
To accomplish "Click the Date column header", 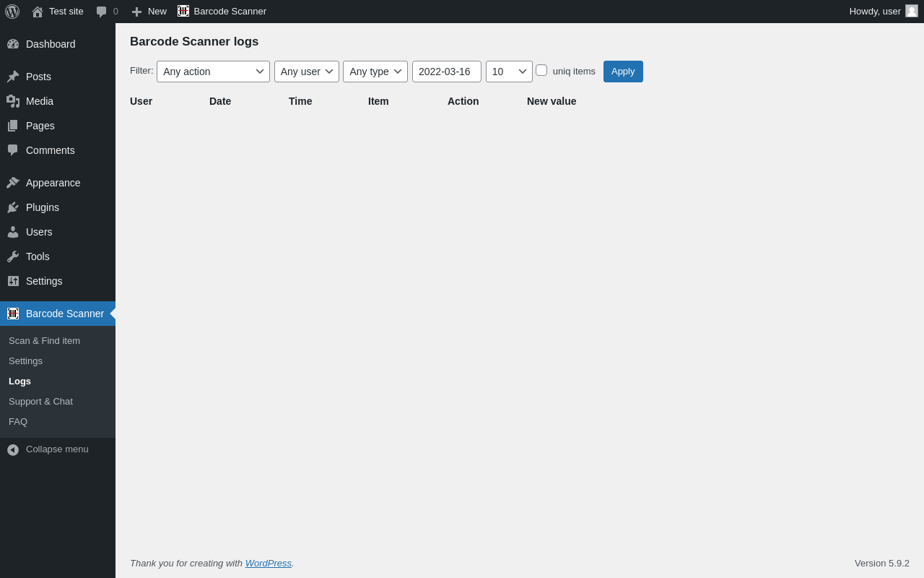I will point(220,101).
